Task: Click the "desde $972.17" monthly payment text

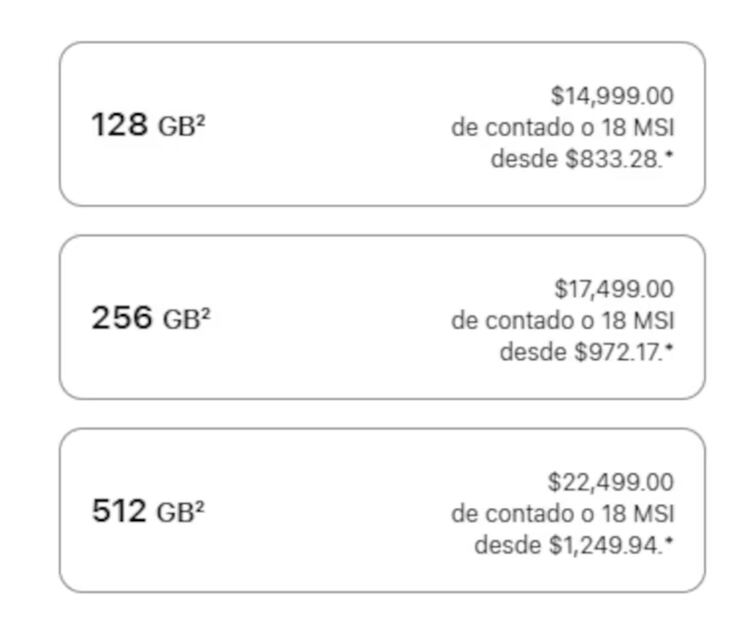Action: tap(580, 352)
